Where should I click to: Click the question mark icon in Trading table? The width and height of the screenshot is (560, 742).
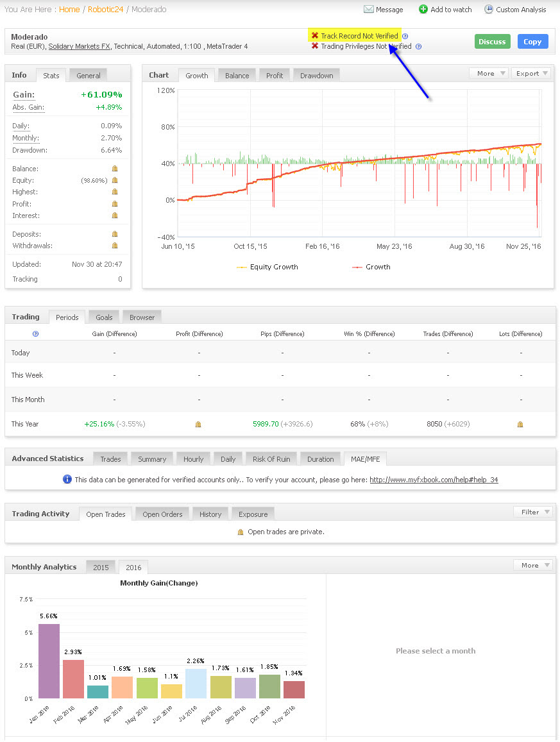coord(35,333)
